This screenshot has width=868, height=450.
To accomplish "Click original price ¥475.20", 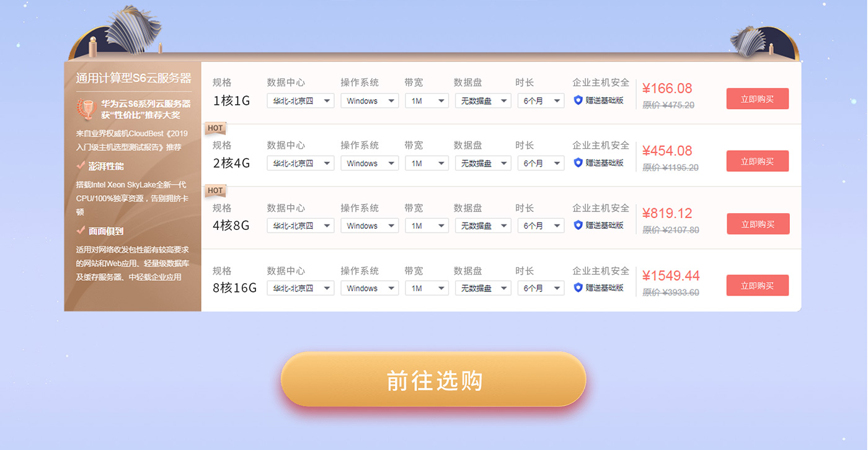I will [668, 105].
